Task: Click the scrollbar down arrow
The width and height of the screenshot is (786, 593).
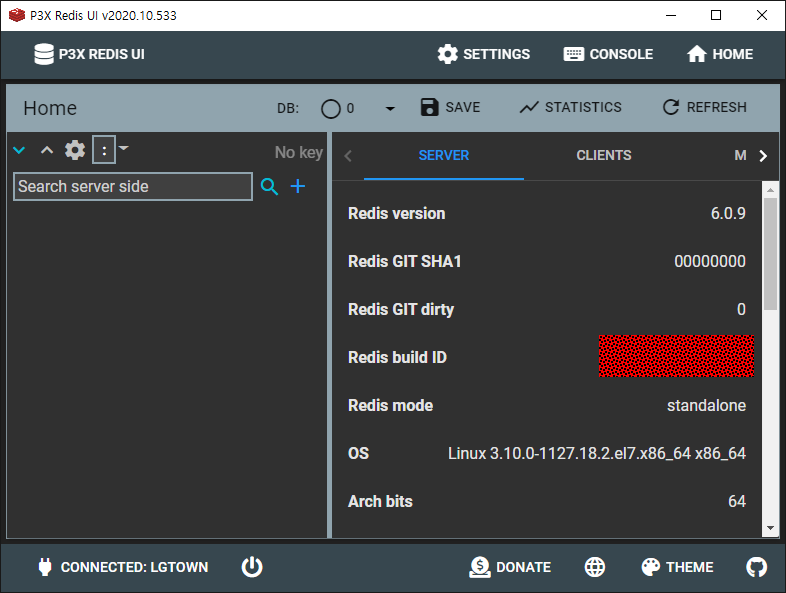Action: pos(770,528)
